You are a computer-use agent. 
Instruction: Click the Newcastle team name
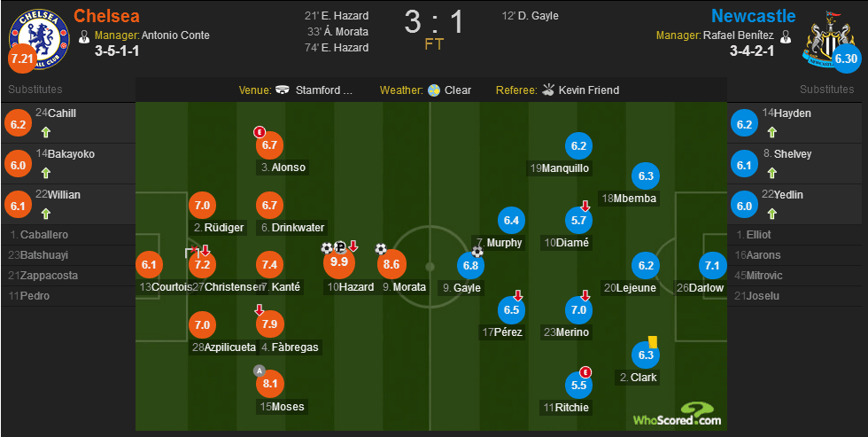754,15
